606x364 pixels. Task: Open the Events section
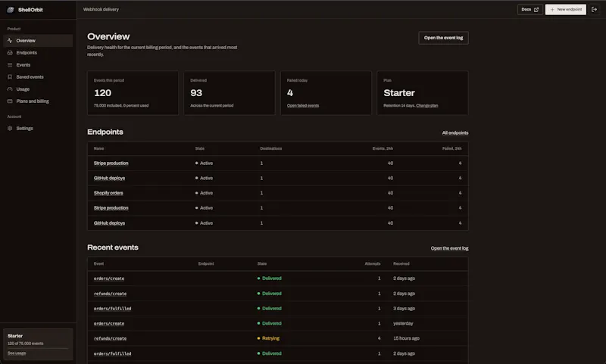38,65
